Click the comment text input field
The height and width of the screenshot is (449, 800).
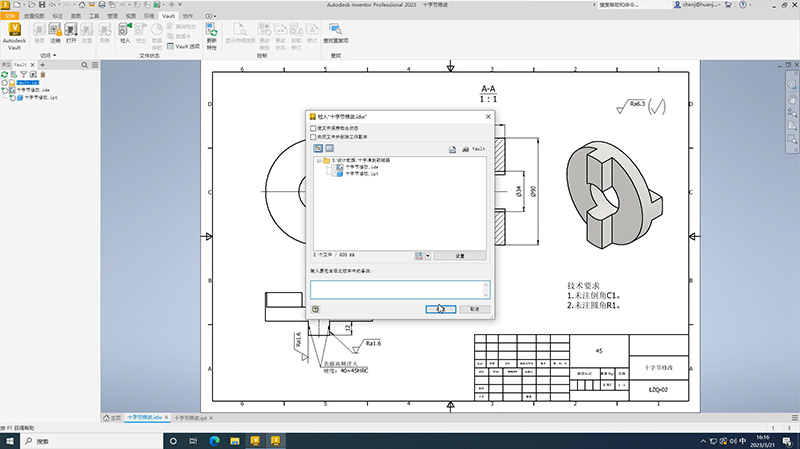399,288
